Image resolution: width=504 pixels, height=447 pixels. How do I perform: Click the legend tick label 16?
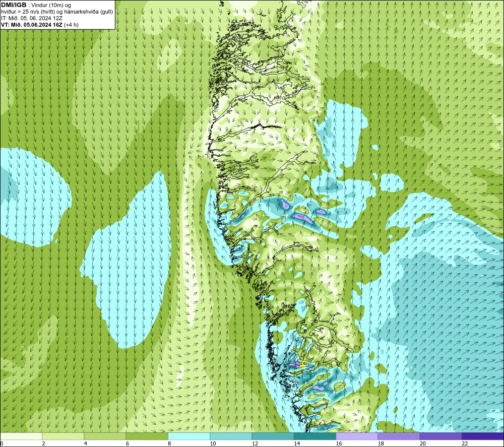pyautogui.click(x=339, y=443)
